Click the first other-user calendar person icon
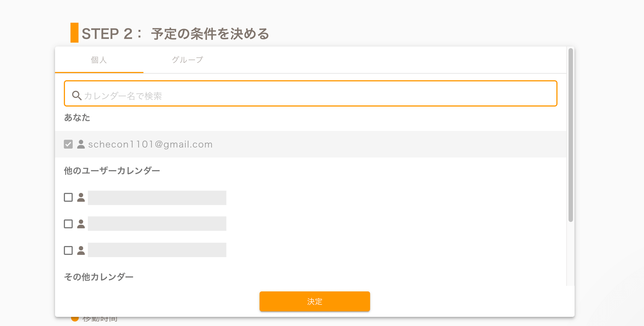The width and height of the screenshot is (644, 326). [x=81, y=197]
